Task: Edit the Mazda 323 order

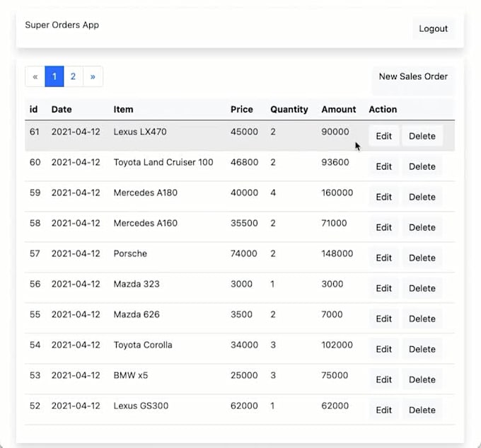Action: (x=384, y=288)
